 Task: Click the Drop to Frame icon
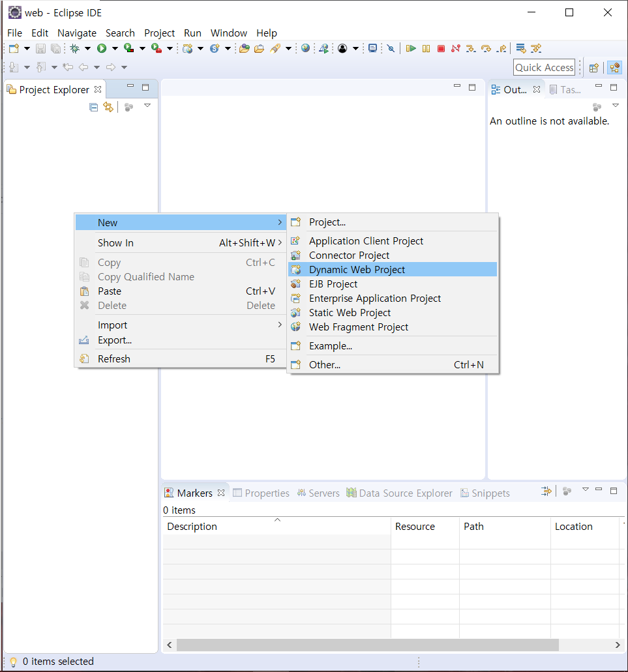click(x=521, y=48)
